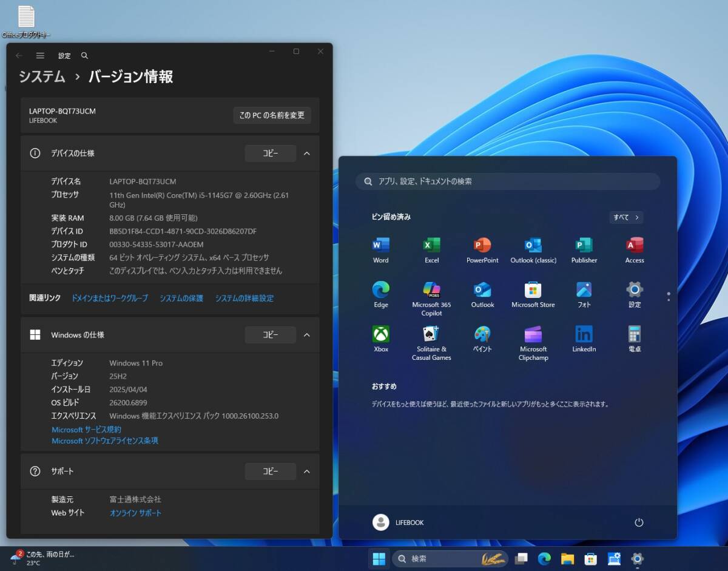Click the power button in Start menu

click(638, 522)
